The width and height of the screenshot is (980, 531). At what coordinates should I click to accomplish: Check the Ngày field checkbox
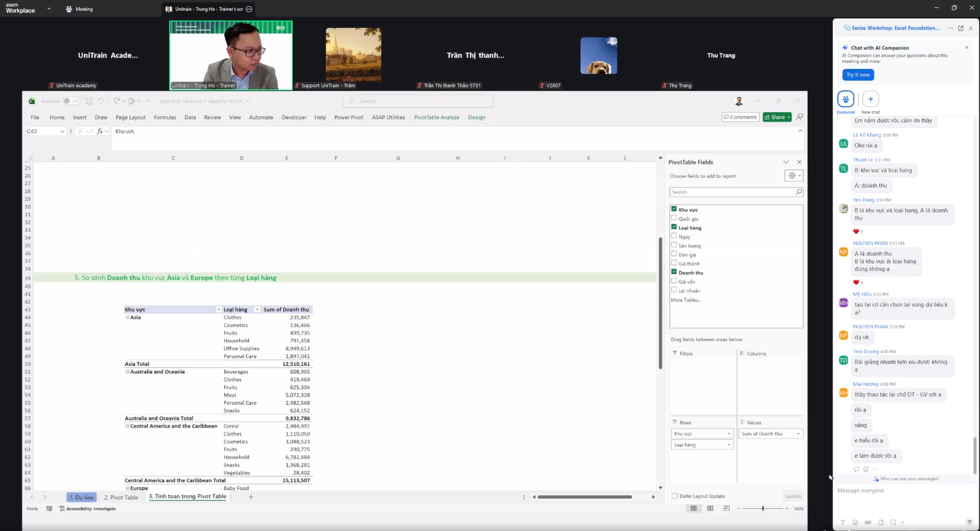[x=674, y=236]
